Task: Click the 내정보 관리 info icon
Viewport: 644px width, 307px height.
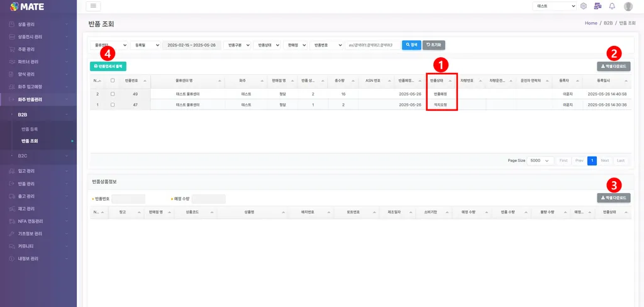Action: point(13,259)
